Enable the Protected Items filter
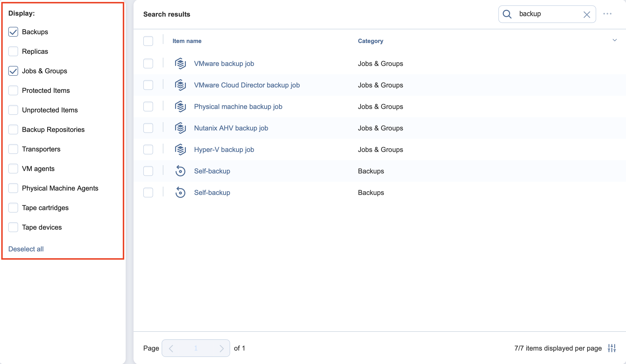The image size is (626, 364). click(x=13, y=91)
